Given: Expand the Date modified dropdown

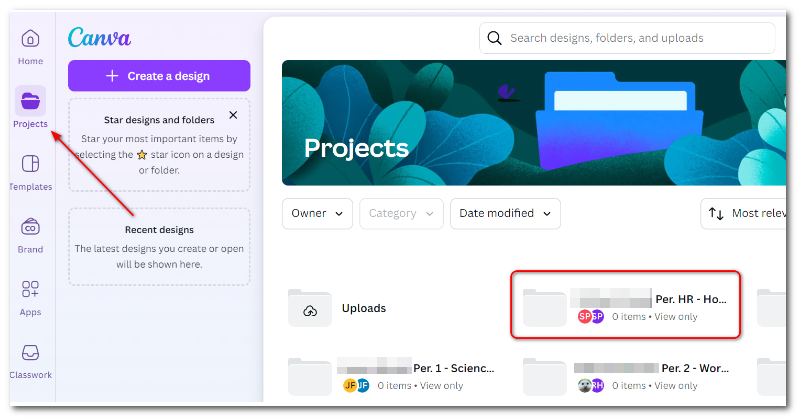Looking at the screenshot, I should pos(505,214).
